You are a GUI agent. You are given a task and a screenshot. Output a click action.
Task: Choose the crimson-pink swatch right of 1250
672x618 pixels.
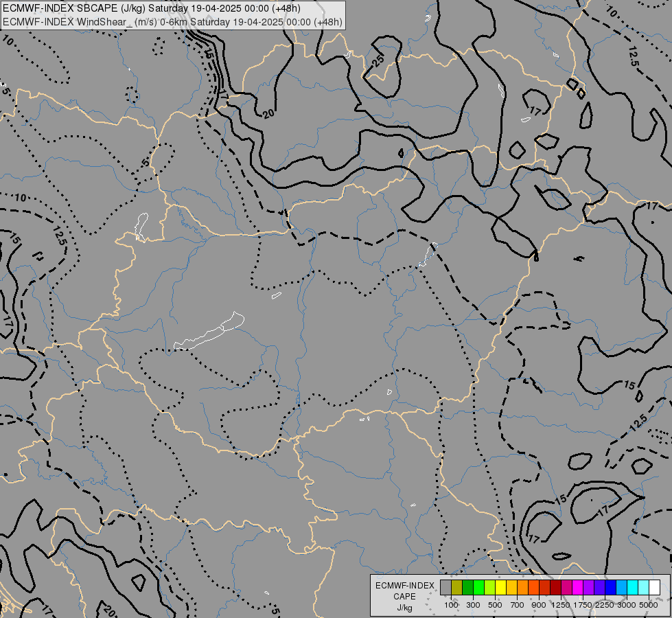(566, 588)
